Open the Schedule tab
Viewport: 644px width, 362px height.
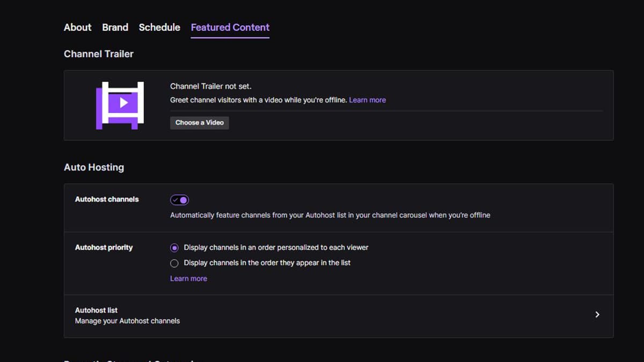coord(159,27)
